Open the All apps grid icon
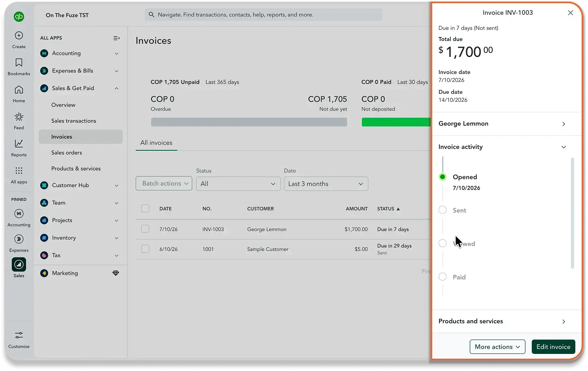This screenshot has height=371, width=588. point(19,171)
